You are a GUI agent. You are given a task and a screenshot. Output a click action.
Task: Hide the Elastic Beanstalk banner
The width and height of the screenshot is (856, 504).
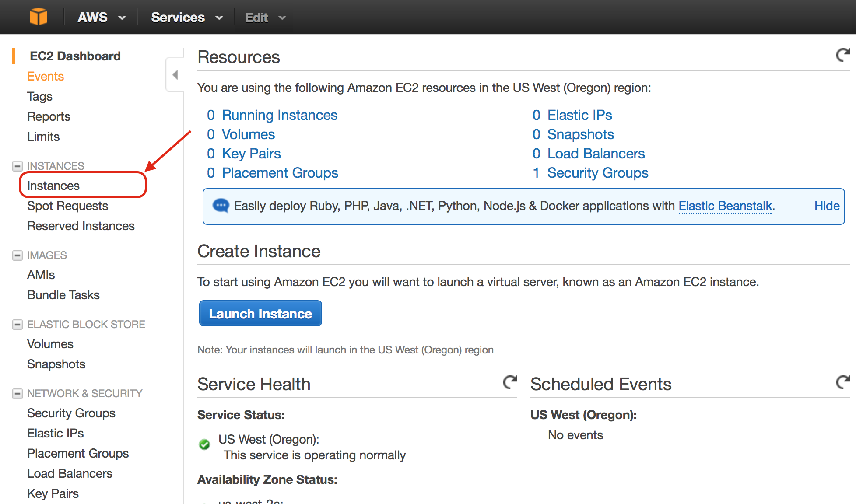(827, 206)
